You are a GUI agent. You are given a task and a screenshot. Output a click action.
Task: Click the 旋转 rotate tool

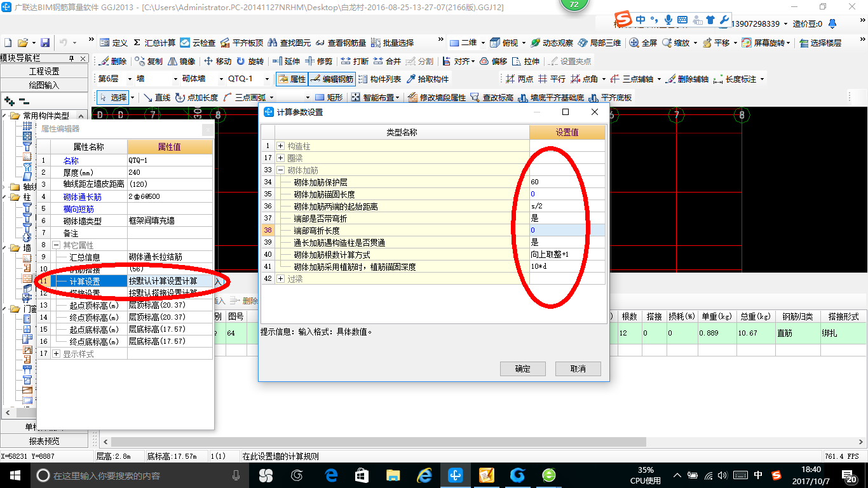tap(250, 61)
